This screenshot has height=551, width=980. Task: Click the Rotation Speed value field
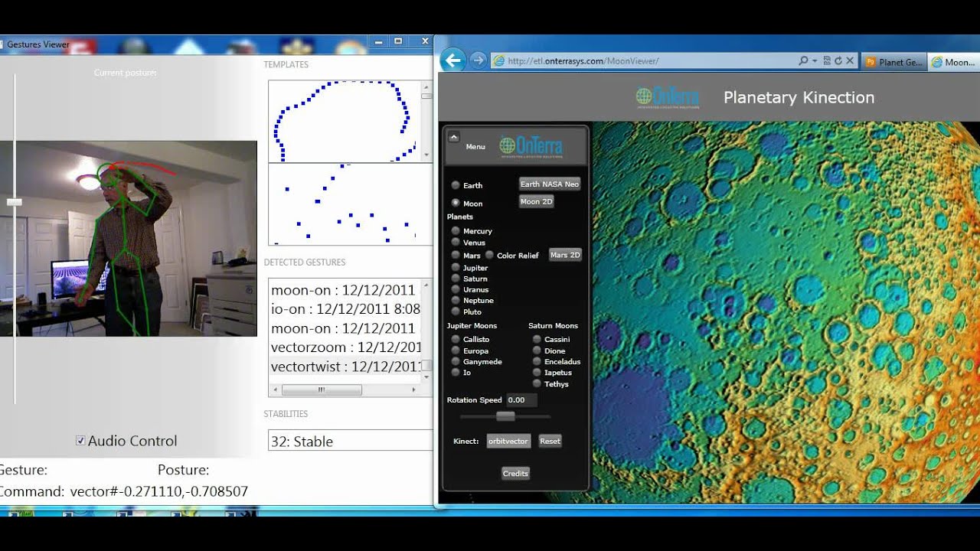point(521,400)
